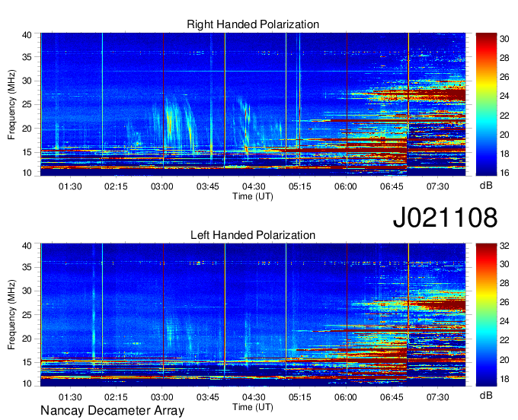Click the dB unit label under lower color bar
Viewport: 518px width, 420px height.
pos(486,395)
